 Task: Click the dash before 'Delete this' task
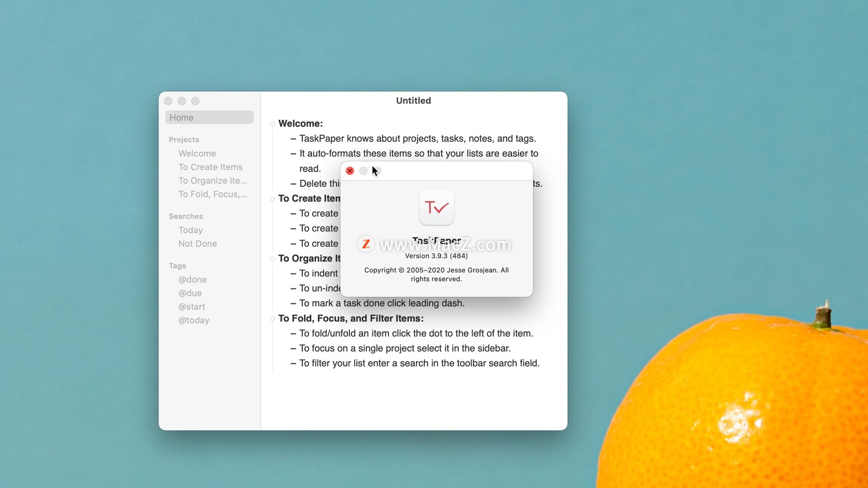[x=293, y=184]
